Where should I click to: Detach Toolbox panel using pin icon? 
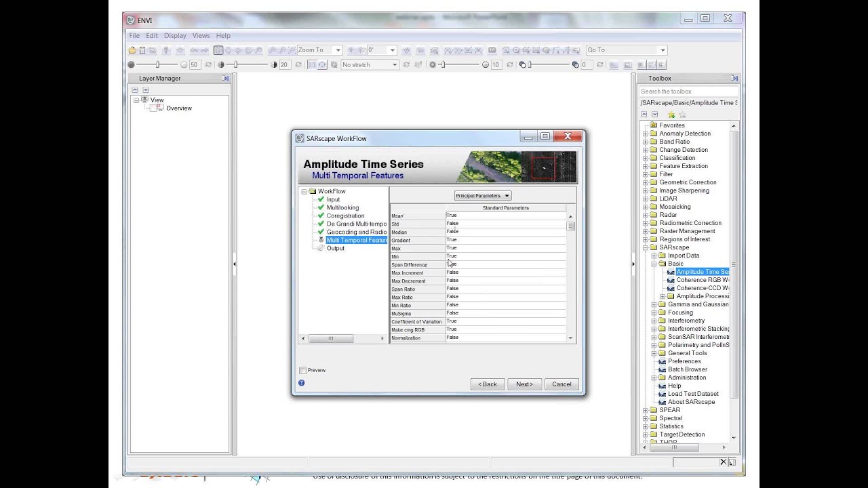pos(734,79)
